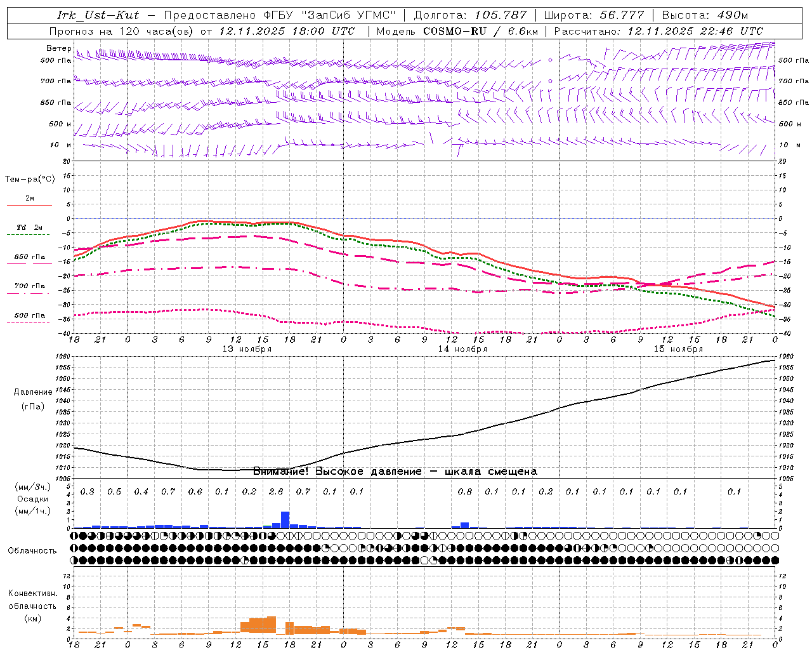Click the "Осадки" precipitation label
This screenshot has height=650, width=812.
(x=32, y=500)
